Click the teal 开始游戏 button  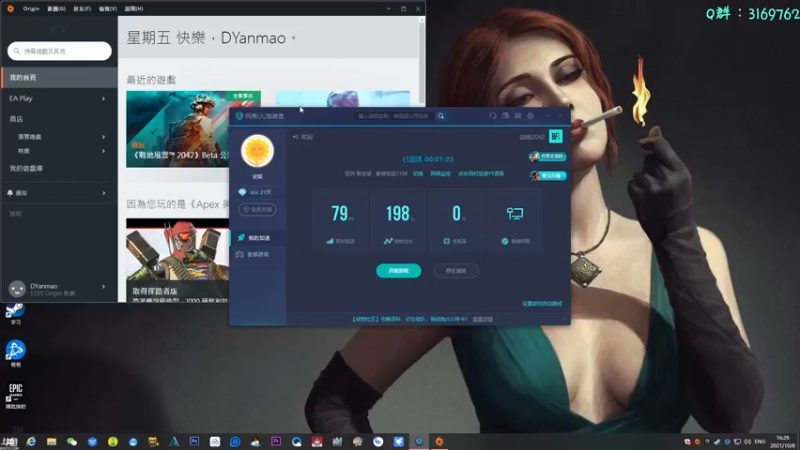[398, 270]
